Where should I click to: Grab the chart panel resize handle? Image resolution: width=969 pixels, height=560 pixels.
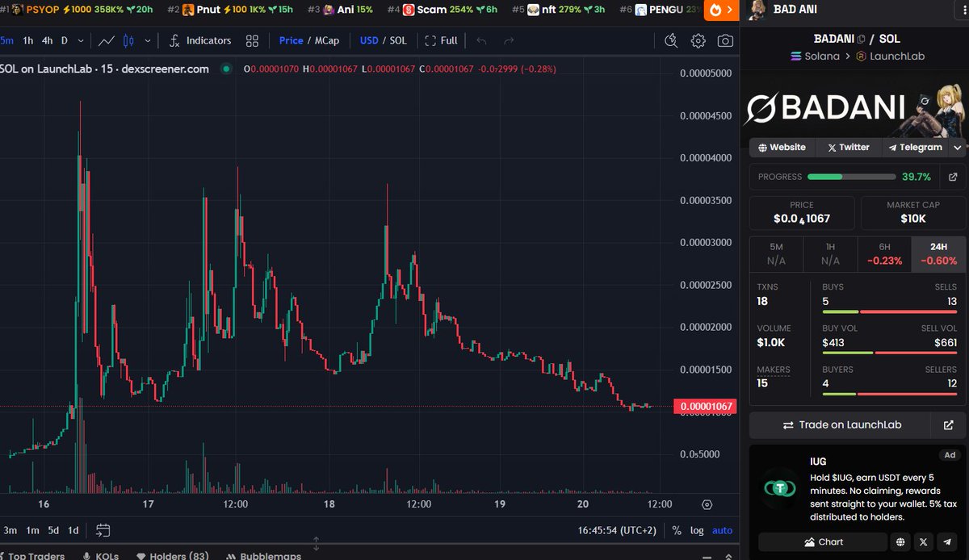pos(317,544)
